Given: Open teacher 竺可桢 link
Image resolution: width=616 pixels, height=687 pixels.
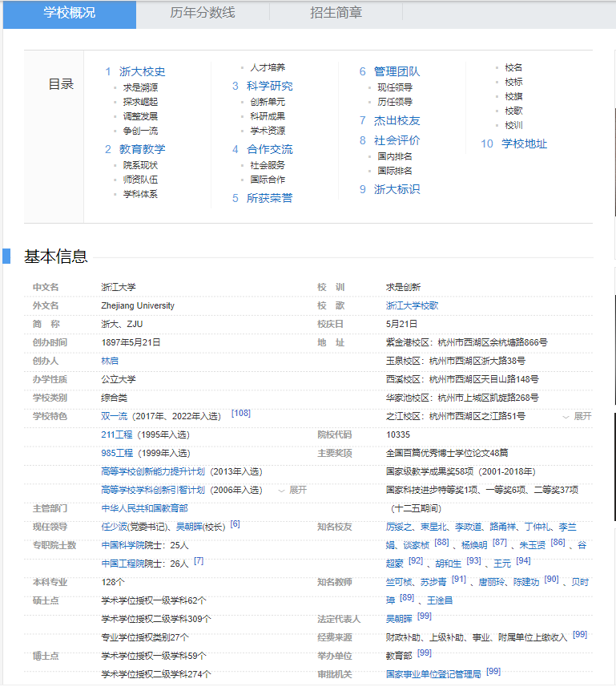Looking at the screenshot, I should 399,582.
